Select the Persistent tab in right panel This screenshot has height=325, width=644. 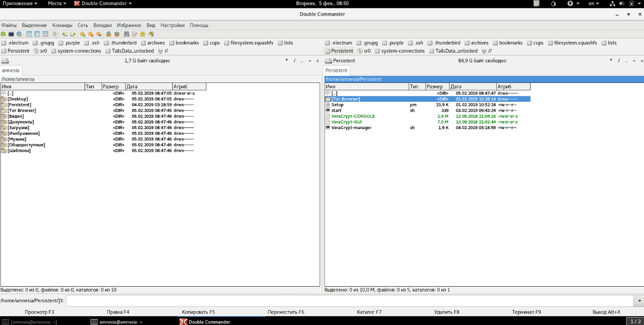[x=336, y=70]
